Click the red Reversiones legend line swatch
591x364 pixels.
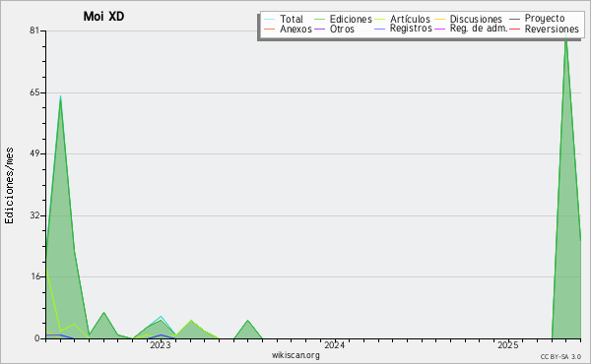coord(515,29)
